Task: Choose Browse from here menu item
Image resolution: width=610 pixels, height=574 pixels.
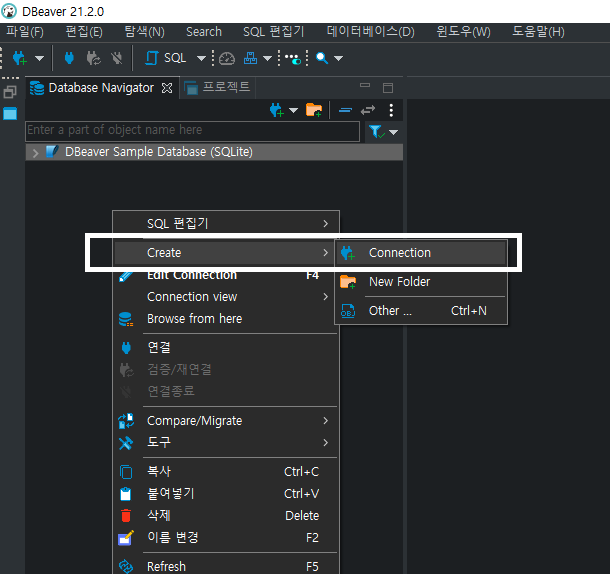Action: click(226, 319)
